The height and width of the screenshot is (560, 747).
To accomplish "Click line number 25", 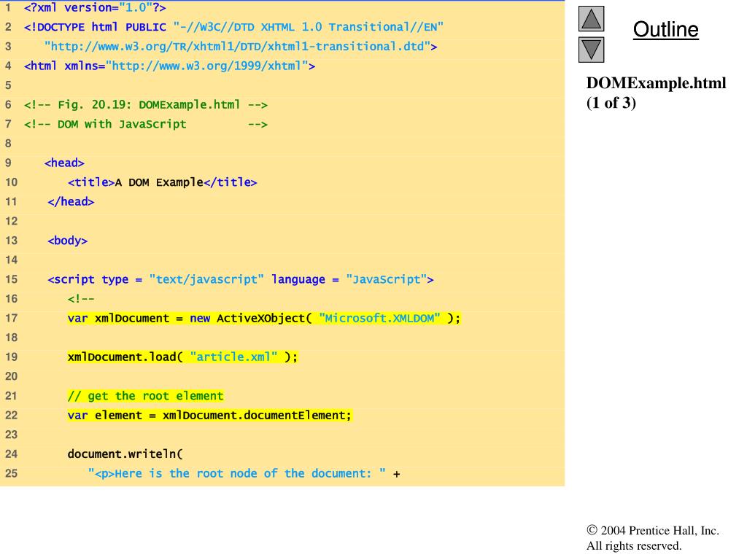I will click(11, 474).
